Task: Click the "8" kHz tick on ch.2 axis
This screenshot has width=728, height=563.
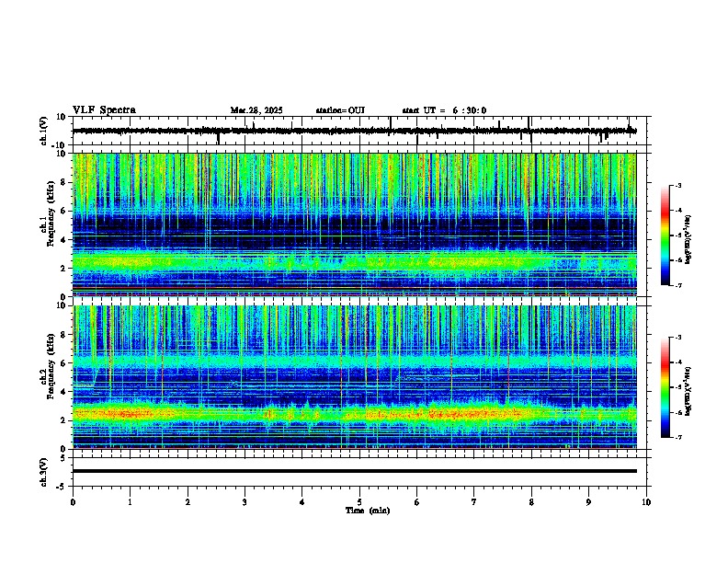Action: click(x=64, y=335)
